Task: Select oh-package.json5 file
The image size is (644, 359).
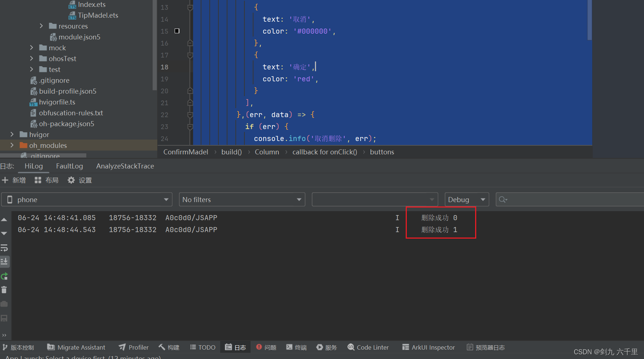Action: [62, 124]
